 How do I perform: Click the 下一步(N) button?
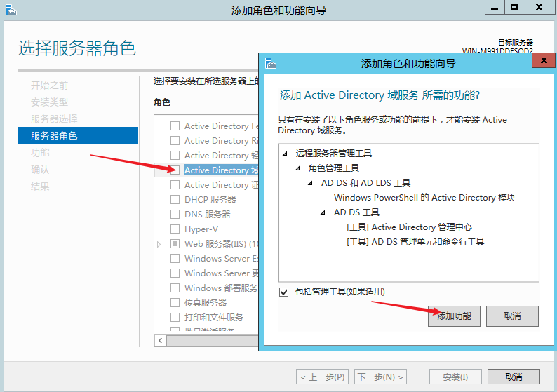[380, 377]
